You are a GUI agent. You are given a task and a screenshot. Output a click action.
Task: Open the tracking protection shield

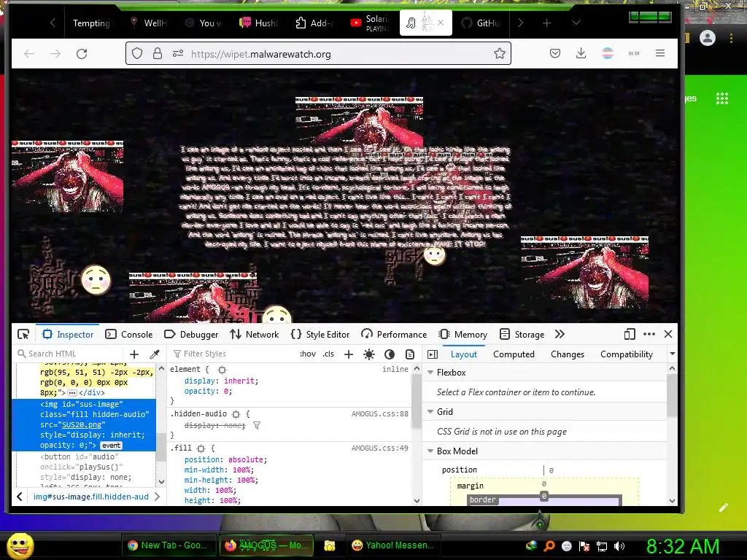point(137,53)
